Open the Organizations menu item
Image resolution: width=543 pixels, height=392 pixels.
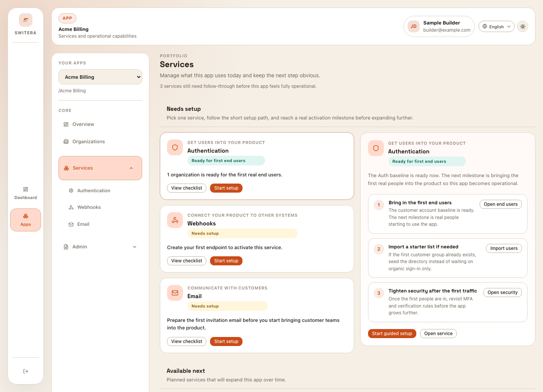pyautogui.click(x=100, y=142)
